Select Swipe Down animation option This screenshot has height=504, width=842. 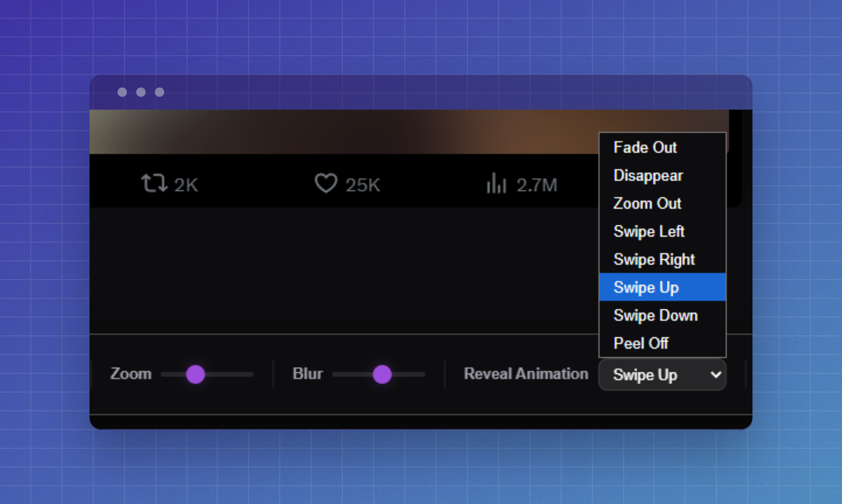tap(655, 315)
